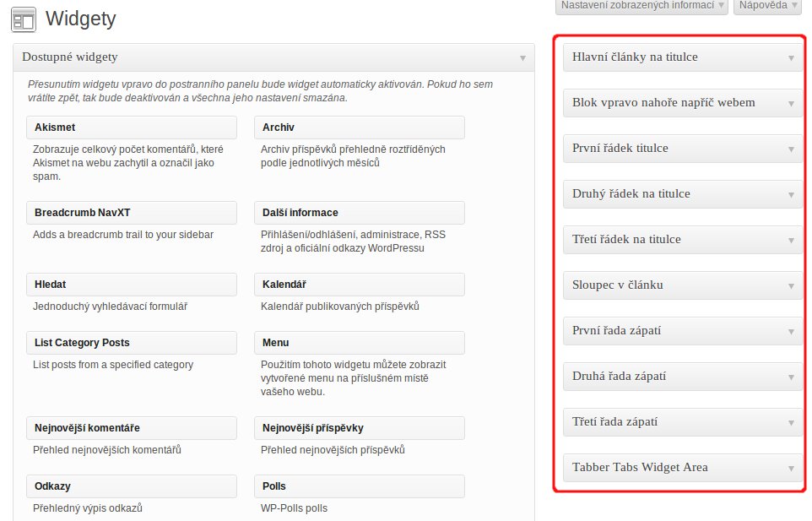Expand Tabber Tabs Widget Area

[791, 469]
